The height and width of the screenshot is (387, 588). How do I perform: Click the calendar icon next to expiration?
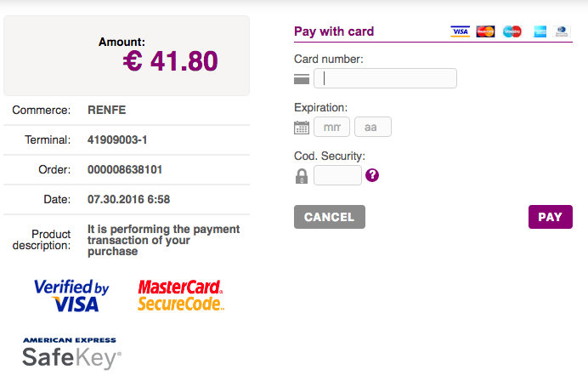(x=302, y=128)
